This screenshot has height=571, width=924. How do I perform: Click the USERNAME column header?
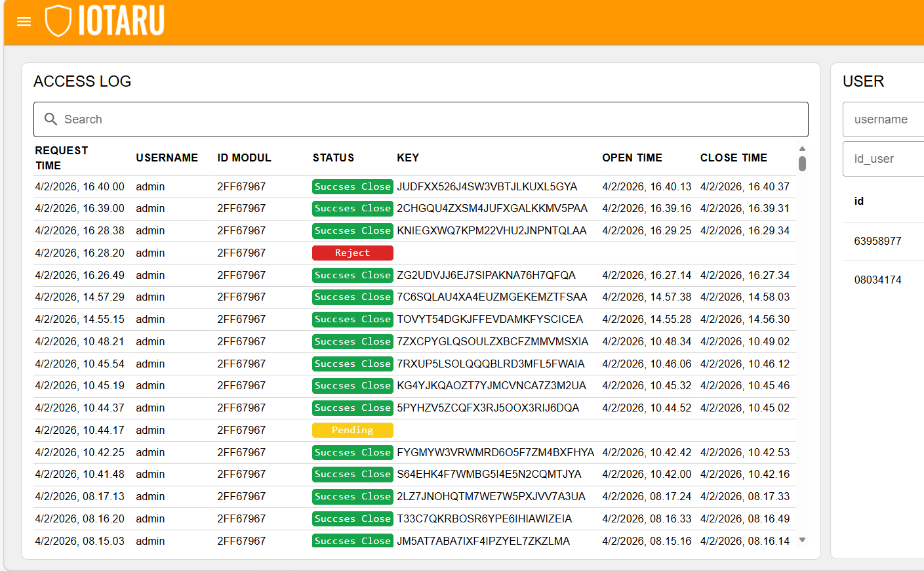point(167,158)
